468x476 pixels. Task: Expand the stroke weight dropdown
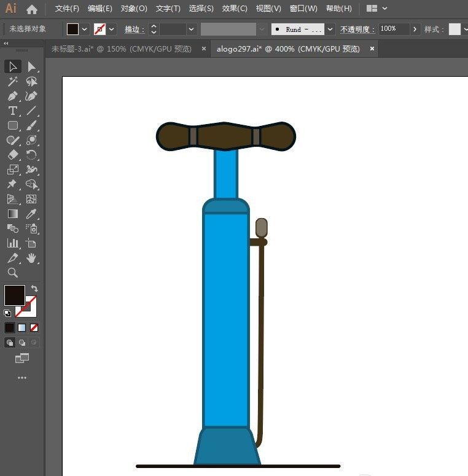point(191,29)
